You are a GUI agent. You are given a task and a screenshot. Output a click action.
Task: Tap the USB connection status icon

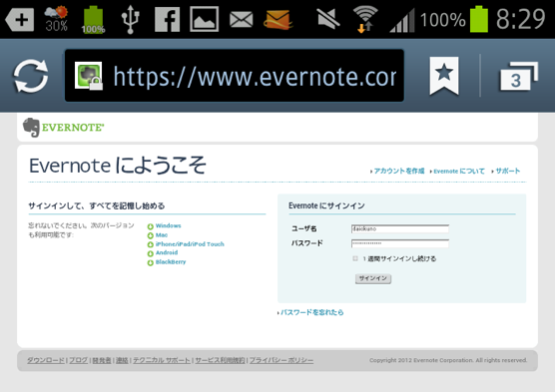point(130,19)
